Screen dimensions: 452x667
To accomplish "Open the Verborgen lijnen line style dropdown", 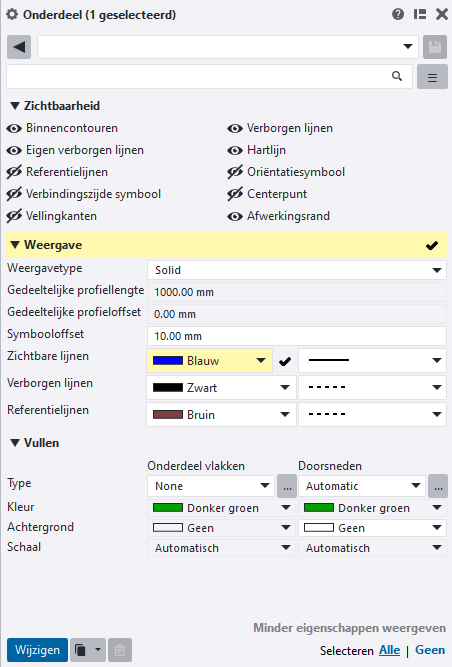I will click(x=372, y=387).
